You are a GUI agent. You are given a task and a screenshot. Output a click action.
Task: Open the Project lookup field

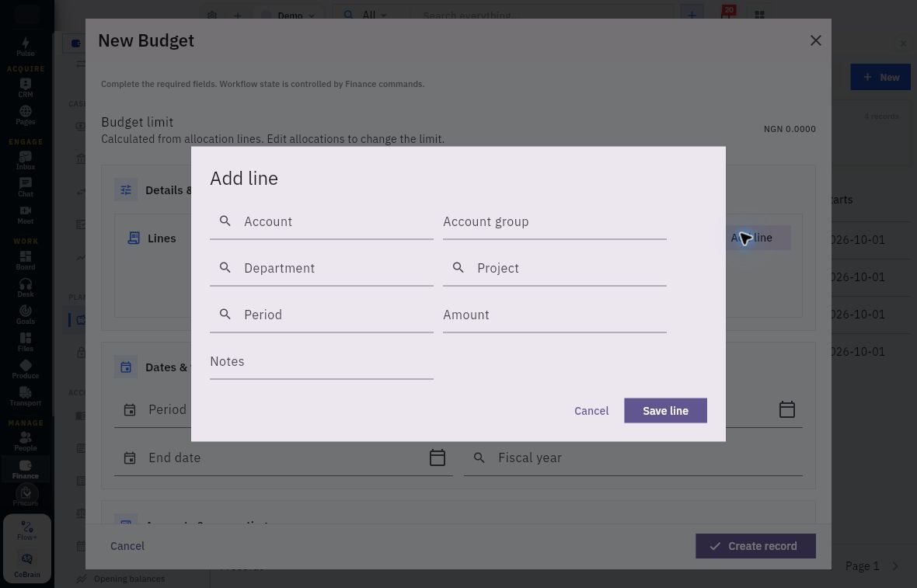pos(554,268)
